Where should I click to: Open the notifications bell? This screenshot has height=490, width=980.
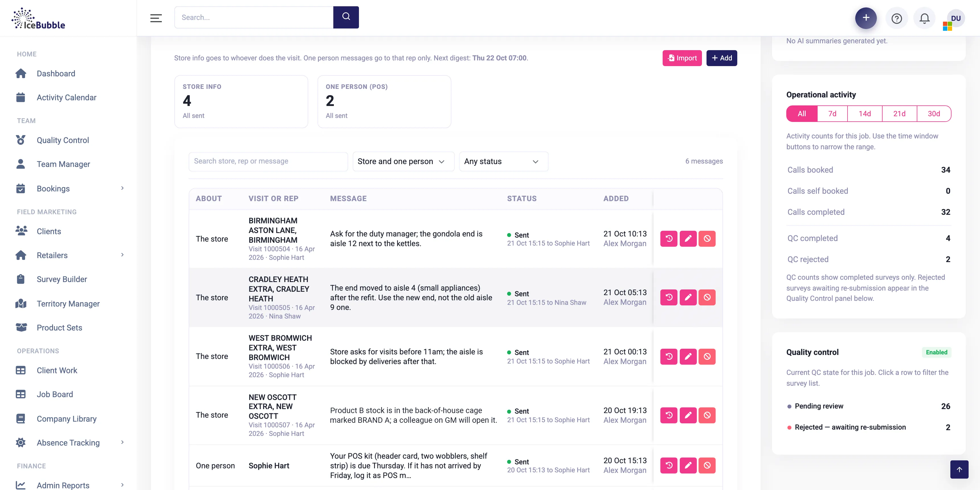924,18
